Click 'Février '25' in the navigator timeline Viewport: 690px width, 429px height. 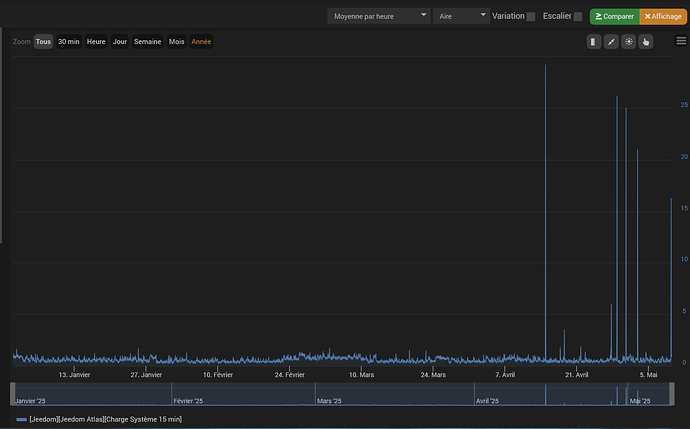[188, 401]
